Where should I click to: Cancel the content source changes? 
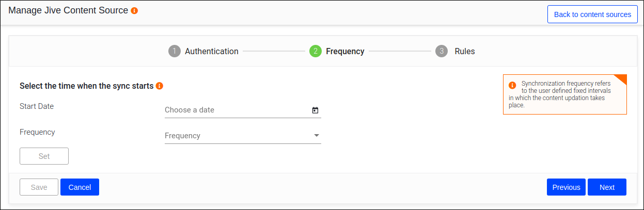pos(80,187)
